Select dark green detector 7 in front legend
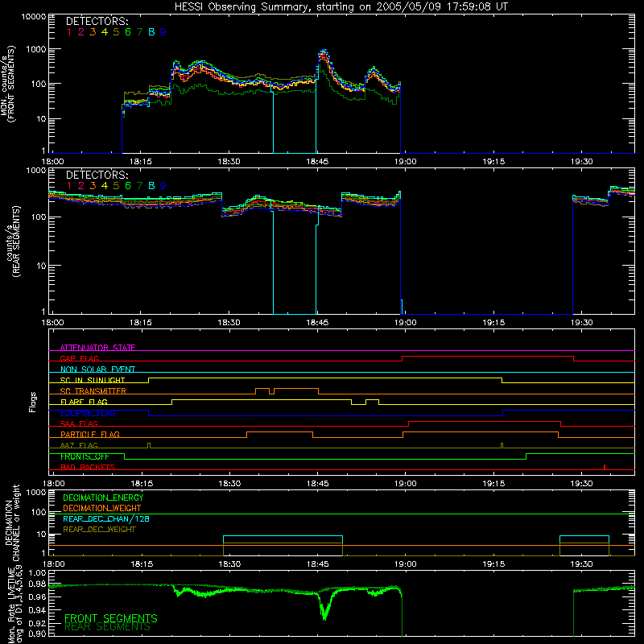Screen dimensions: 644x644 [139, 32]
